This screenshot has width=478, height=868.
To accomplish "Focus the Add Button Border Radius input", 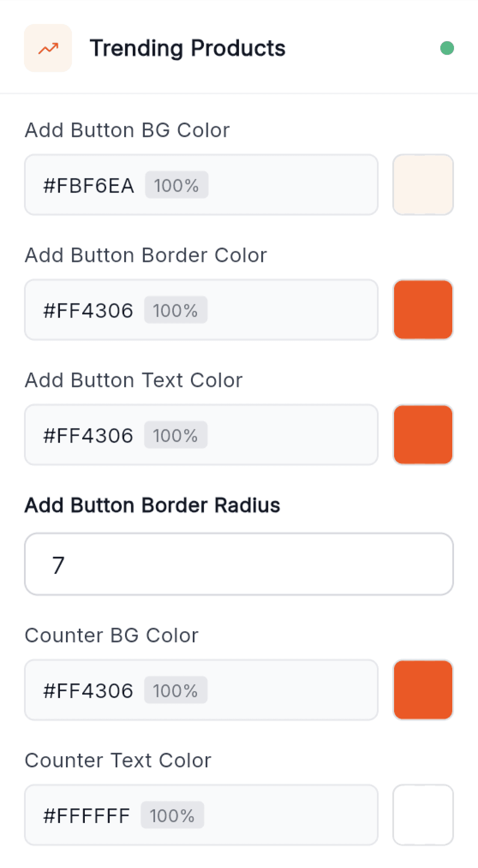I will pos(239,564).
